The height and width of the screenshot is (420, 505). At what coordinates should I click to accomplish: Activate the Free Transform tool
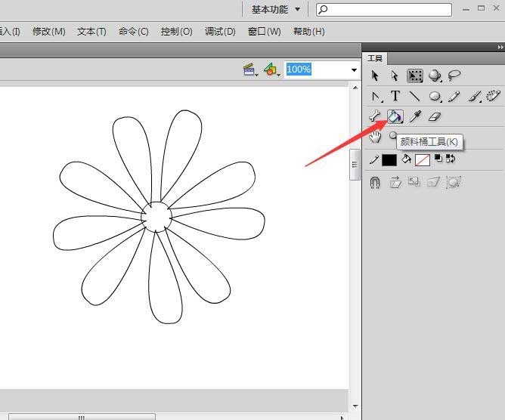415,76
